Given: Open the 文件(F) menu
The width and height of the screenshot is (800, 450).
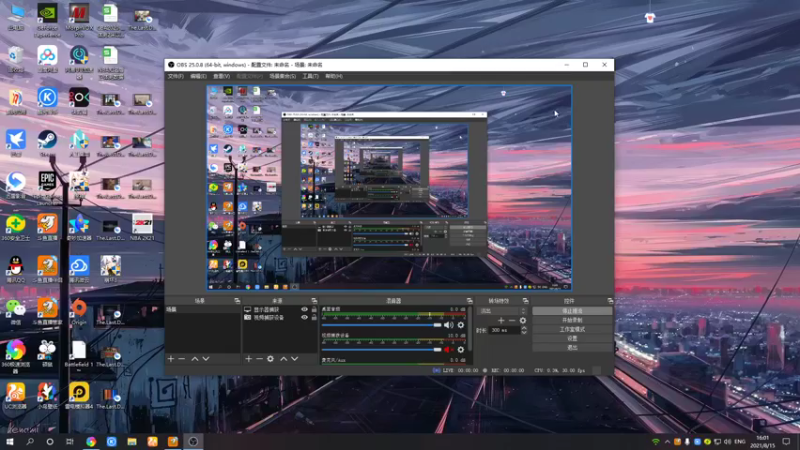Looking at the screenshot, I should click(x=176, y=76).
